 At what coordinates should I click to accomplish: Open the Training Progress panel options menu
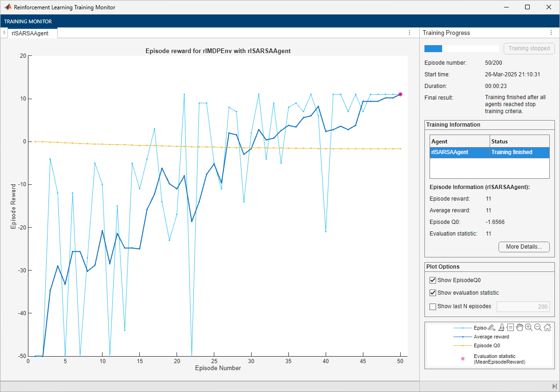click(x=551, y=33)
